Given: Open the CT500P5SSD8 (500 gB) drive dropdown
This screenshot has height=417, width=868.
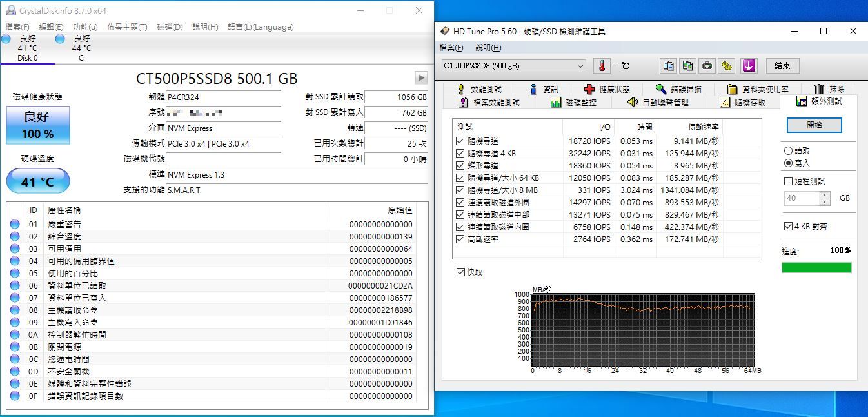Looking at the screenshot, I should pos(514,66).
